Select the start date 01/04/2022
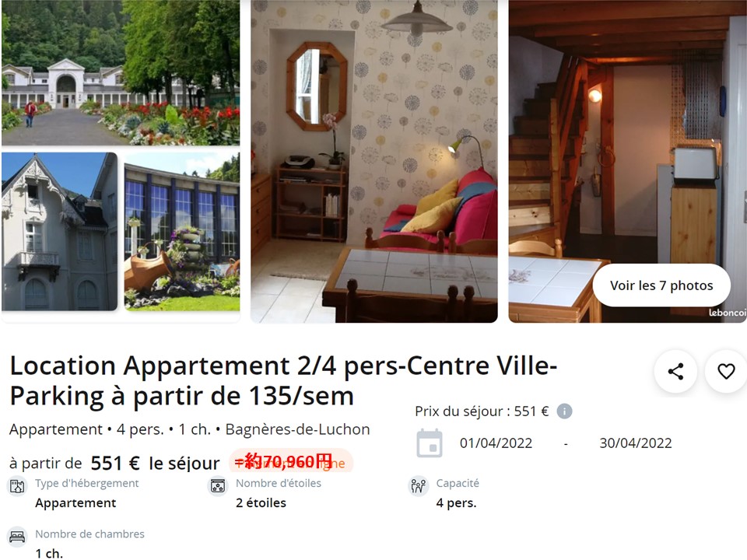The width and height of the screenshot is (747, 560). click(496, 443)
